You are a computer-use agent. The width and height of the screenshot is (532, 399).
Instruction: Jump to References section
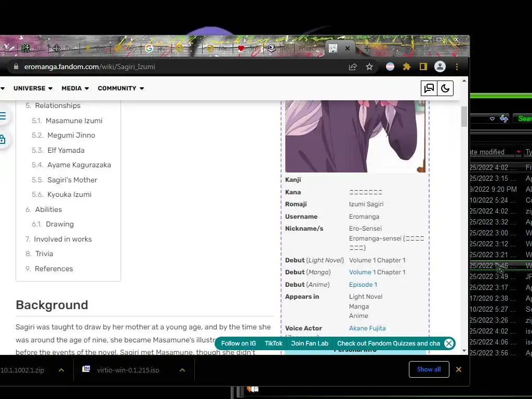[54, 269]
